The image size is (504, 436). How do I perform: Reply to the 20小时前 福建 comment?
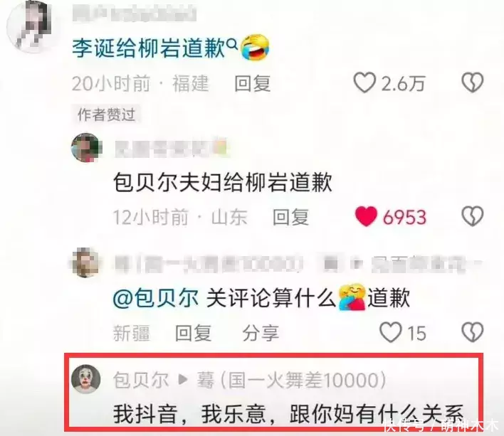click(252, 83)
